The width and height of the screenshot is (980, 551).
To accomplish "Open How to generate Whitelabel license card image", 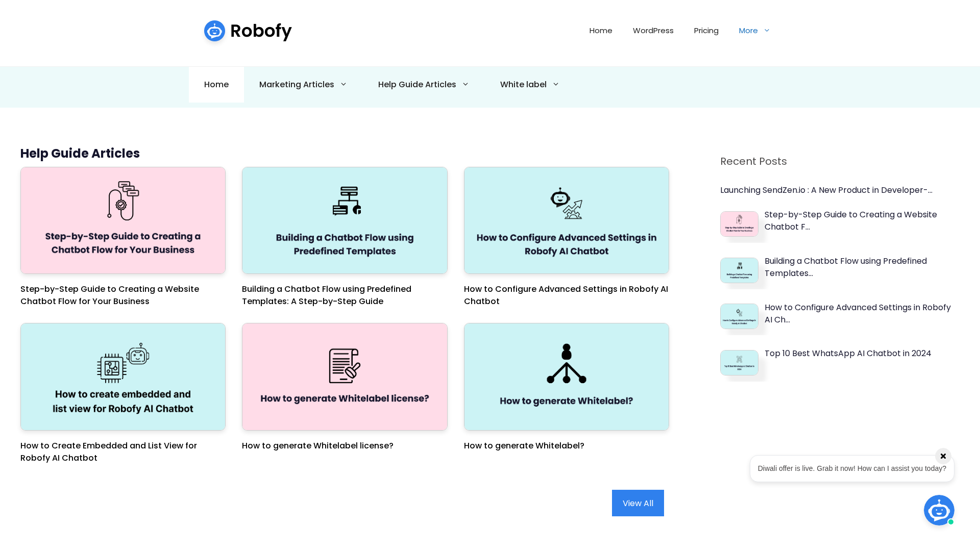I will pos(345,377).
